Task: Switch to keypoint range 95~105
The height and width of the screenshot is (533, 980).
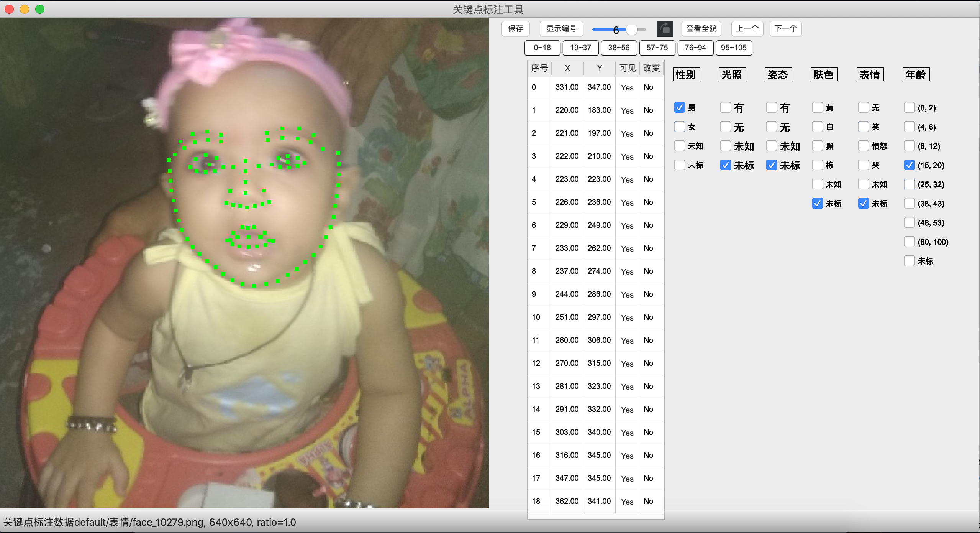Action: (x=734, y=48)
